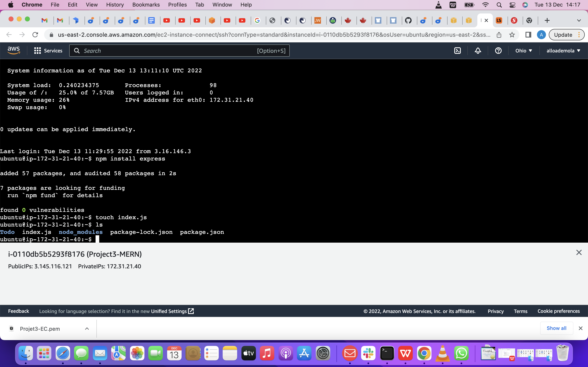Screen dimensions: 588x367
Task: Open AWS CloudShell terminal icon
Action: (458, 51)
